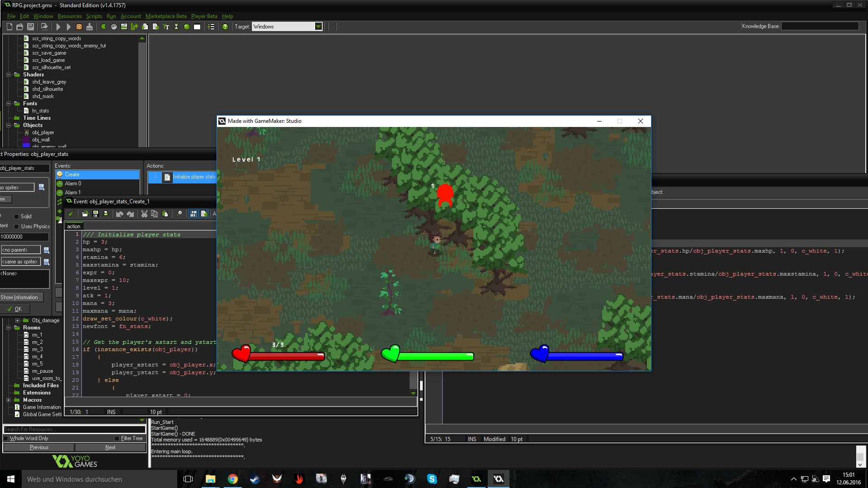Click the Create font icon

(166, 27)
